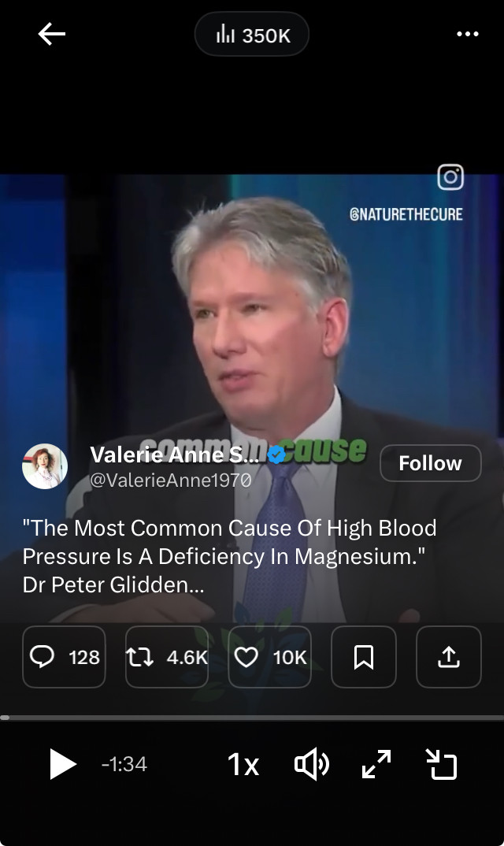Repost using the 4.6K retweet icon
The image size is (504, 846).
167,657
